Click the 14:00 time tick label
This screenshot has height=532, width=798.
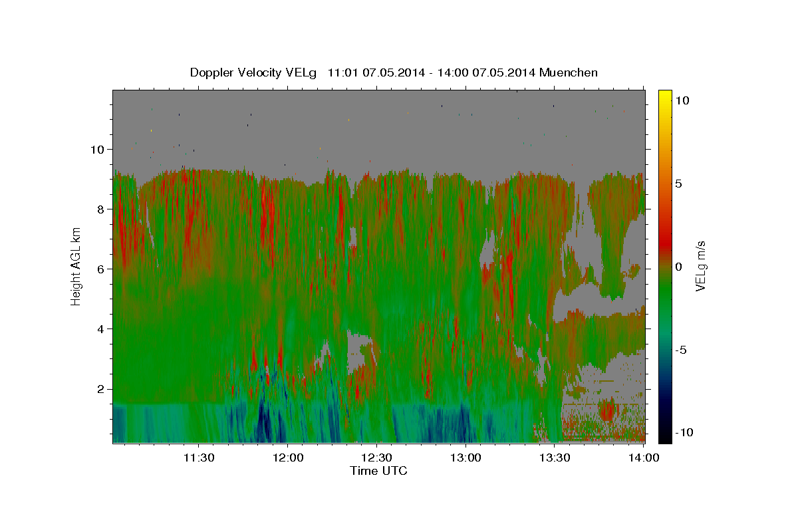point(643,458)
